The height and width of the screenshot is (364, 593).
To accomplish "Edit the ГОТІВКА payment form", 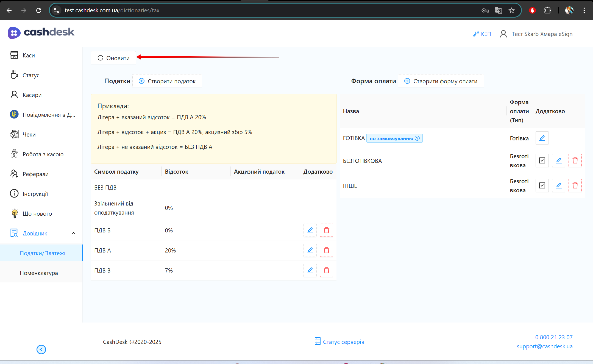I will 542,138.
